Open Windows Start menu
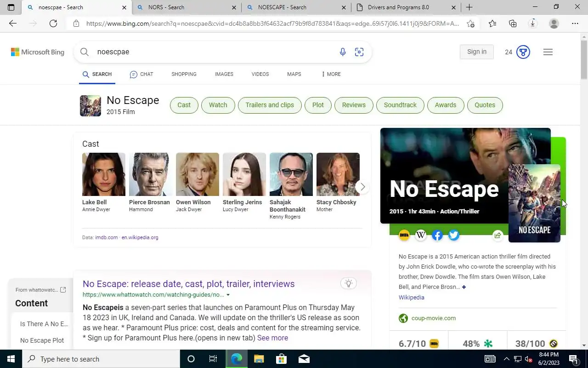The height and width of the screenshot is (368, 588). pyautogui.click(x=11, y=359)
